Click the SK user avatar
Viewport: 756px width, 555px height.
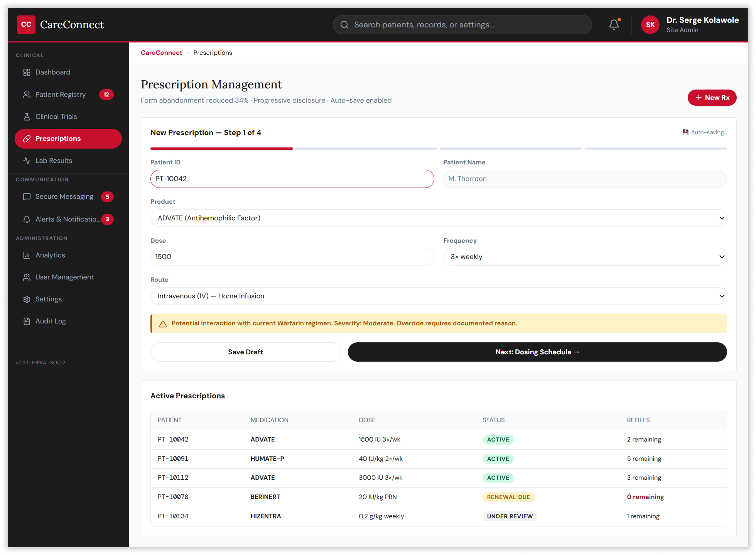point(650,25)
